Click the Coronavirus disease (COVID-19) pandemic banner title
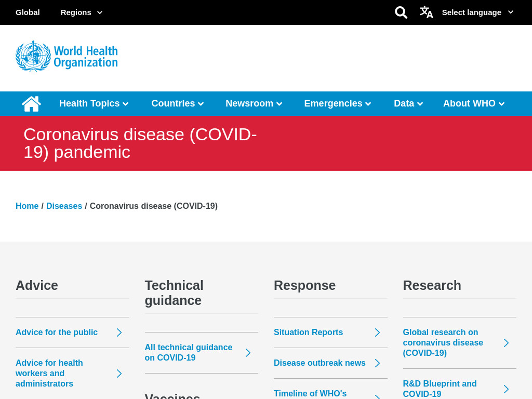The height and width of the screenshot is (399, 532). pos(140,143)
